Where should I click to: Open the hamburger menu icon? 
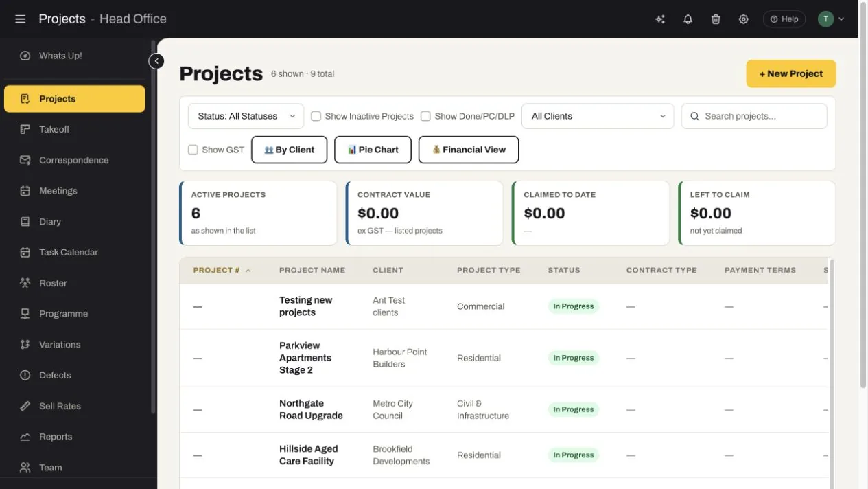(20, 19)
